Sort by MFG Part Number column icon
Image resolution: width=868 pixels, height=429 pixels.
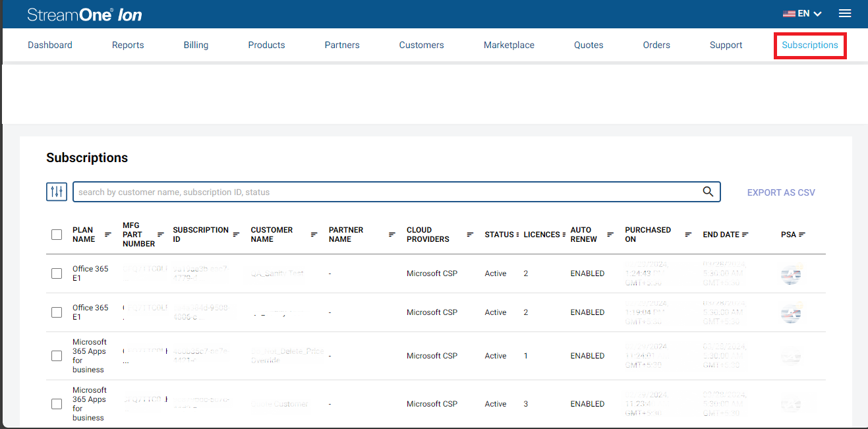[x=161, y=235]
